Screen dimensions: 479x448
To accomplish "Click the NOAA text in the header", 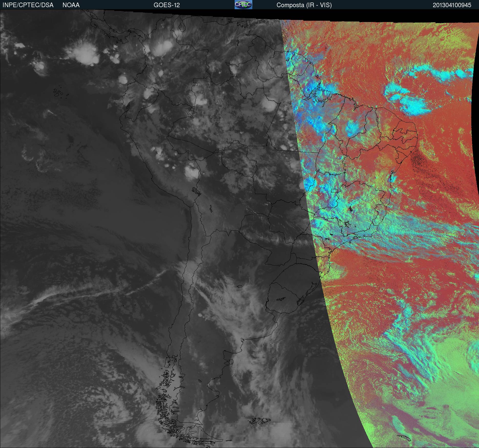I will (71, 5).
